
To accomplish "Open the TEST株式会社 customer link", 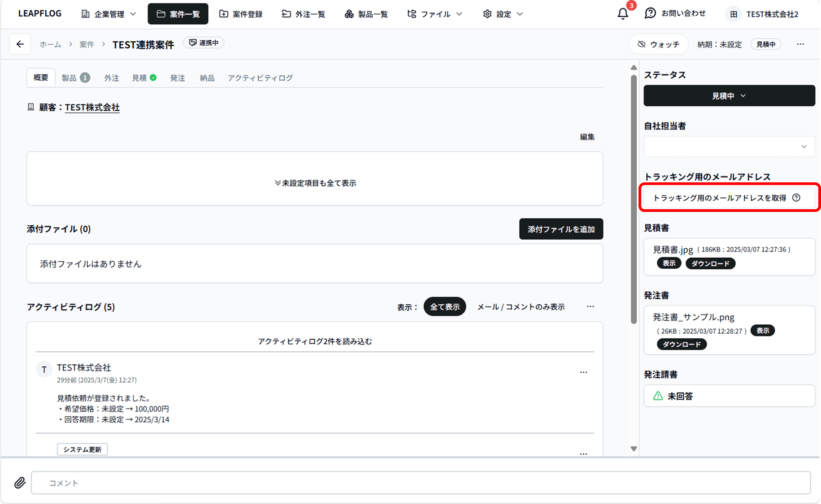I will pos(92,108).
